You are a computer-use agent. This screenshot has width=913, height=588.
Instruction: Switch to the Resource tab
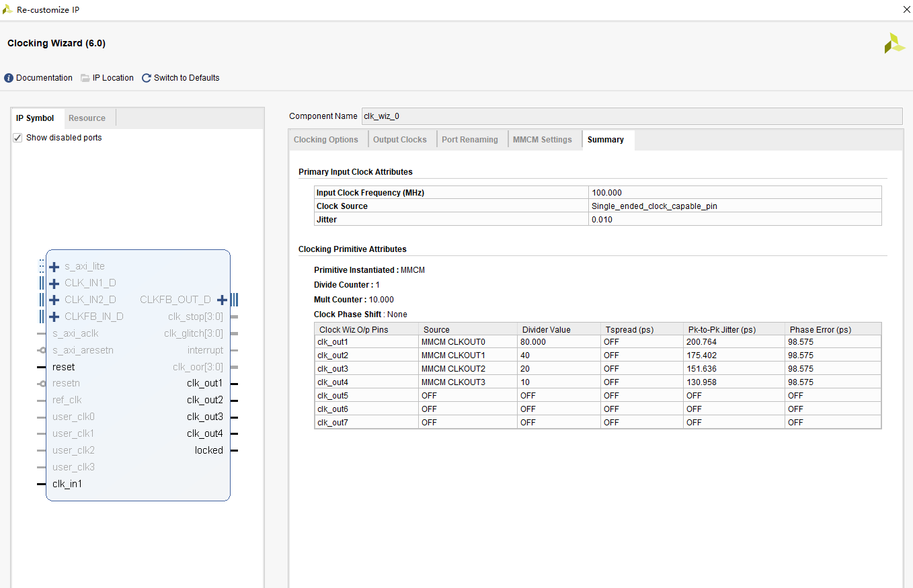pos(87,118)
